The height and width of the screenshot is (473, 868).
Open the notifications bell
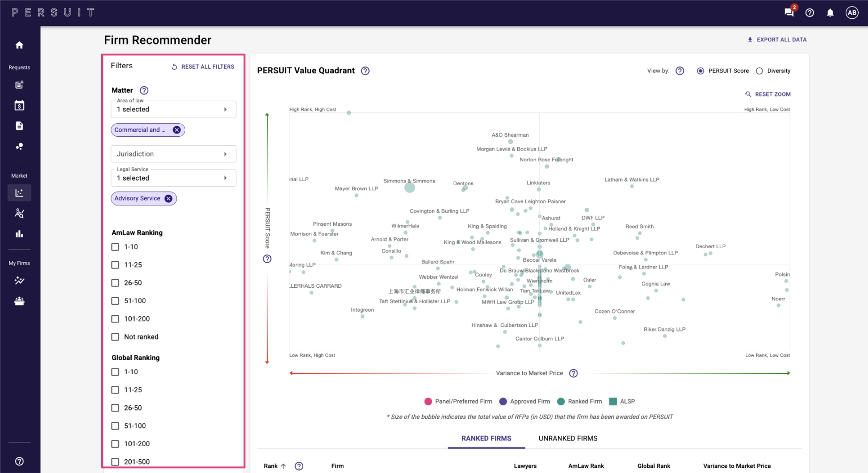(x=830, y=13)
